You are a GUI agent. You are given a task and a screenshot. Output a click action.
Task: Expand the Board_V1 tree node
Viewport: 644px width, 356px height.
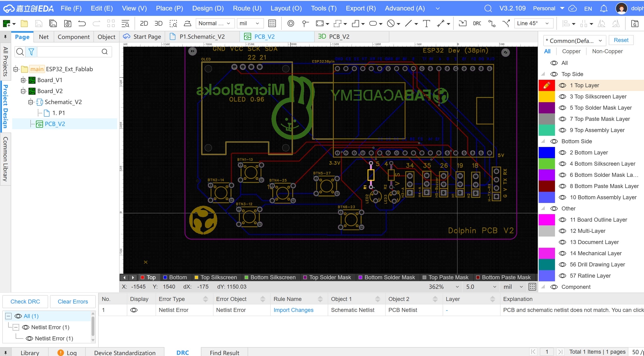(x=23, y=80)
